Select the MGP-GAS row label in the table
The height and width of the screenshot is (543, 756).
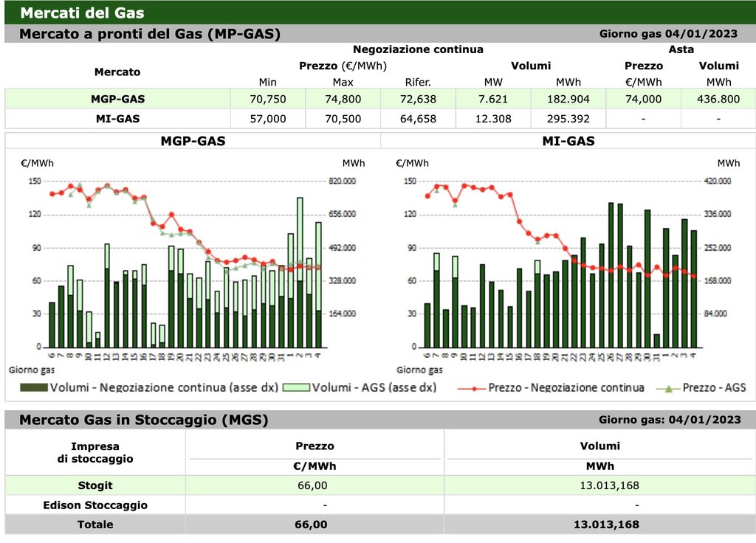(x=117, y=99)
